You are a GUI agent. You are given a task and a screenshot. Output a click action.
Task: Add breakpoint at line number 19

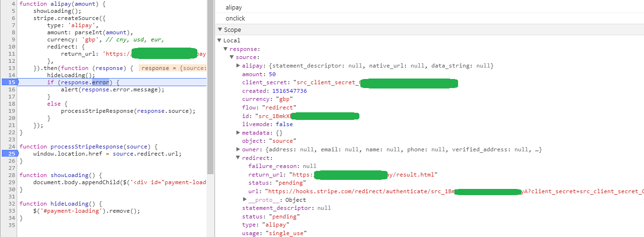[x=11, y=111]
